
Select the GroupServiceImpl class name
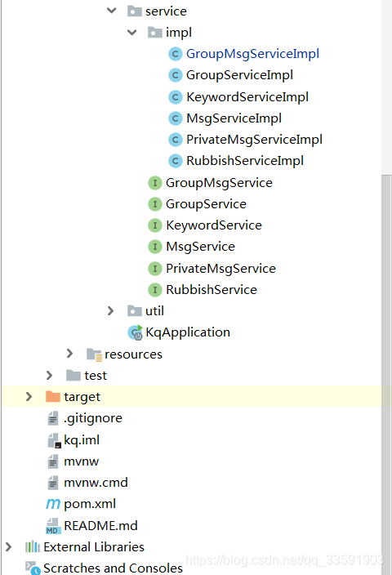coord(239,75)
